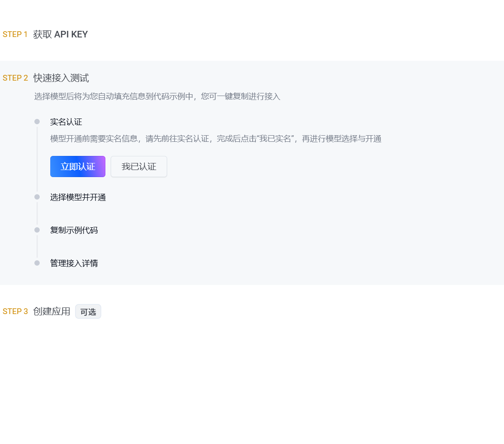
Task: Click the 可选 badge beside 创建应用
Action: (x=88, y=311)
